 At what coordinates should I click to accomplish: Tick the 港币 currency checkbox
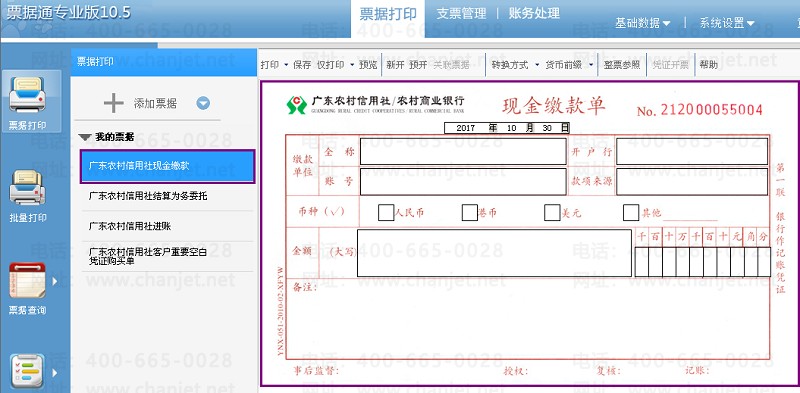tap(469, 212)
